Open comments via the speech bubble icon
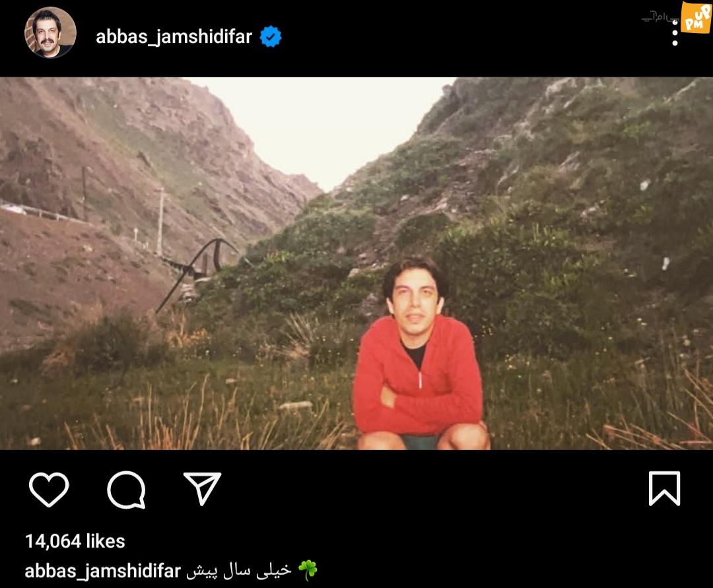The image size is (713, 588). (x=126, y=490)
